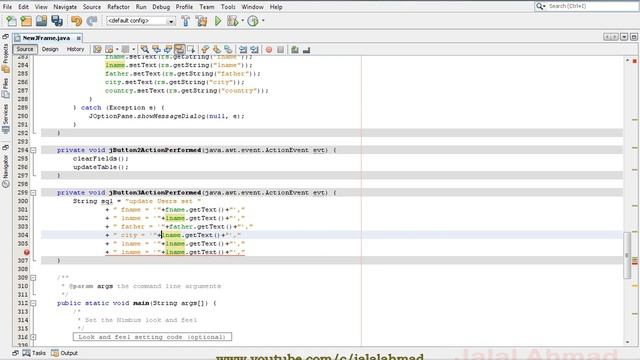Screen dimensions: 640x360
Task: Go to Next Bookmark icon
Action: 217,49
